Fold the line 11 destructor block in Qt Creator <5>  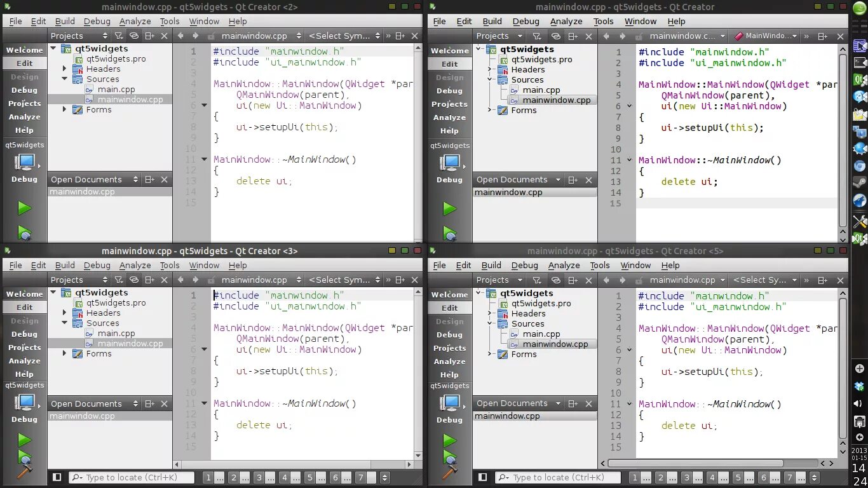point(630,404)
